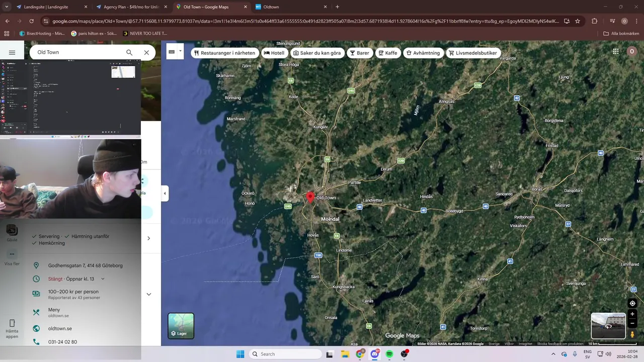The height and width of the screenshot is (362, 644).
Task: Click the ENG SV language indicator
Action: (587, 354)
